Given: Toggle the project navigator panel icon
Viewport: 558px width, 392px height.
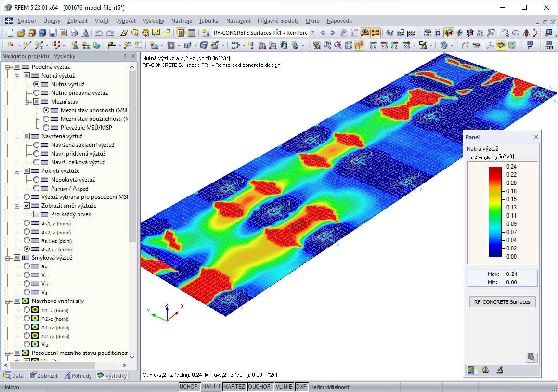Looking at the screenshot, I should point(181,33).
